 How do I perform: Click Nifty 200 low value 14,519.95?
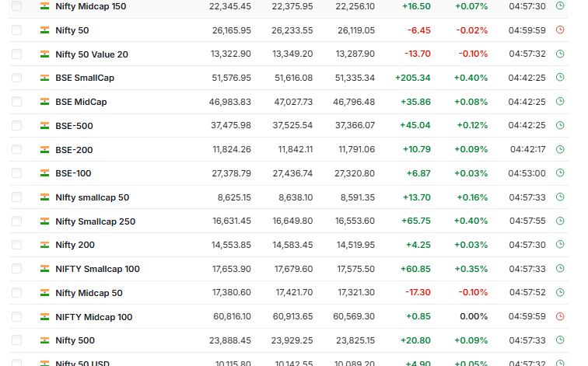[355, 245]
